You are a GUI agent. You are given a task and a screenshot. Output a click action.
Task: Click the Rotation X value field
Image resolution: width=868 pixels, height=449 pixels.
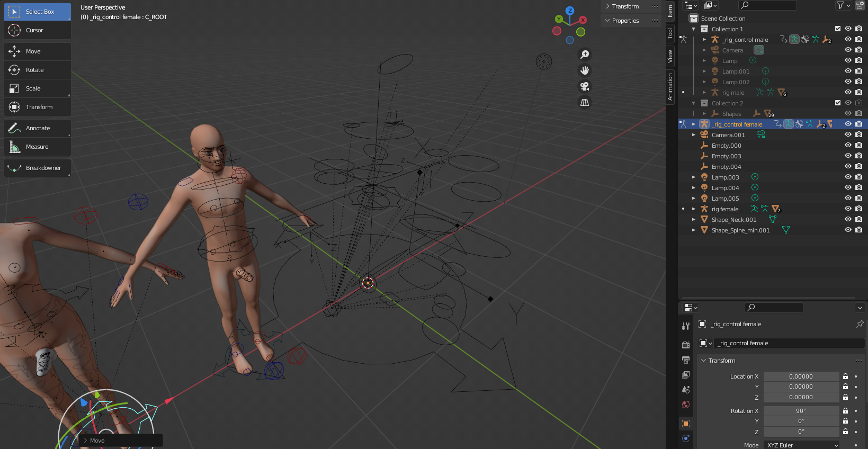click(x=801, y=411)
